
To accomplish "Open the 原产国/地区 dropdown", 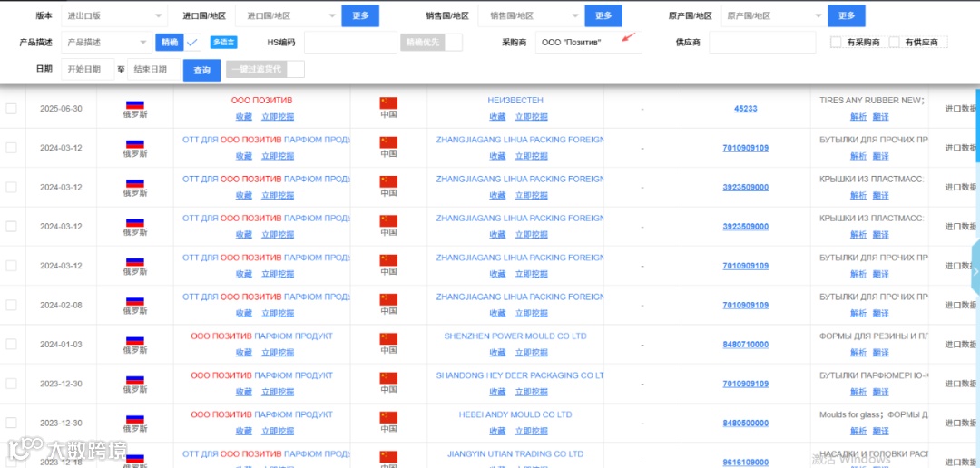I will [x=774, y=15].
